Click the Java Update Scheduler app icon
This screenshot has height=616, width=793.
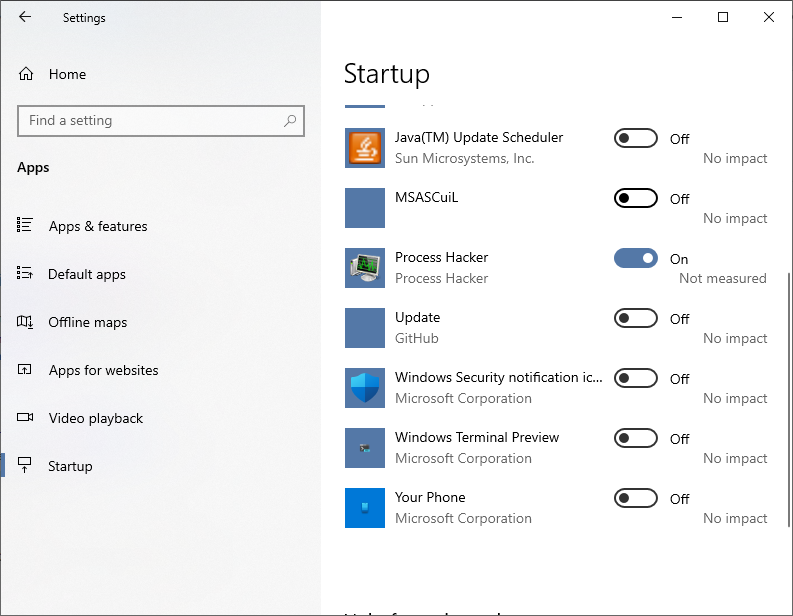coord(365,148)
